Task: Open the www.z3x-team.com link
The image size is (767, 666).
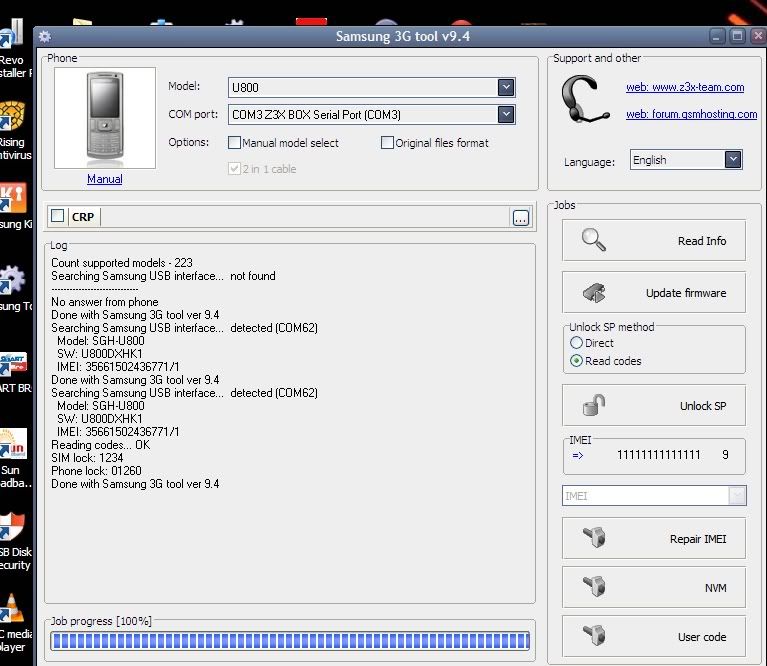Action: coord(685,87)
